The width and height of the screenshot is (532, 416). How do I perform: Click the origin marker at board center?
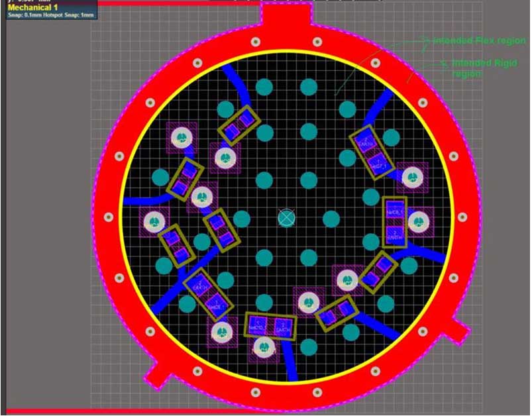[x=286, y=217]
